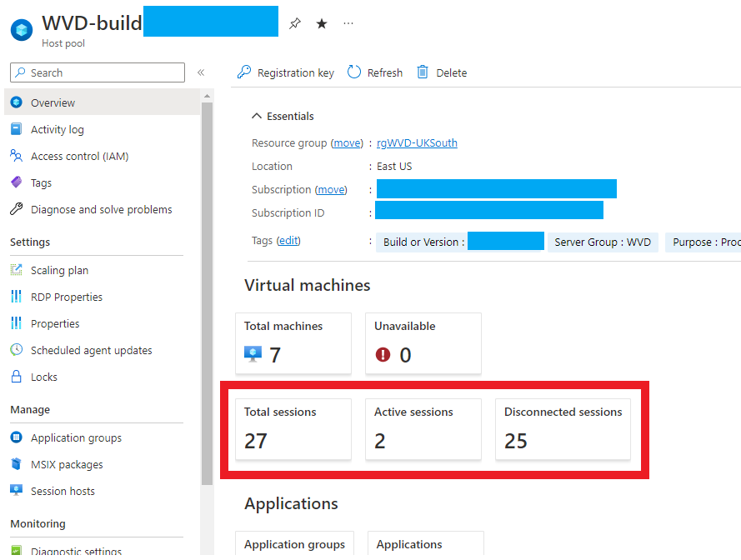Click the MSIX packages icon
Viewport: 741px width, 560px height.
tap(16, 464)
